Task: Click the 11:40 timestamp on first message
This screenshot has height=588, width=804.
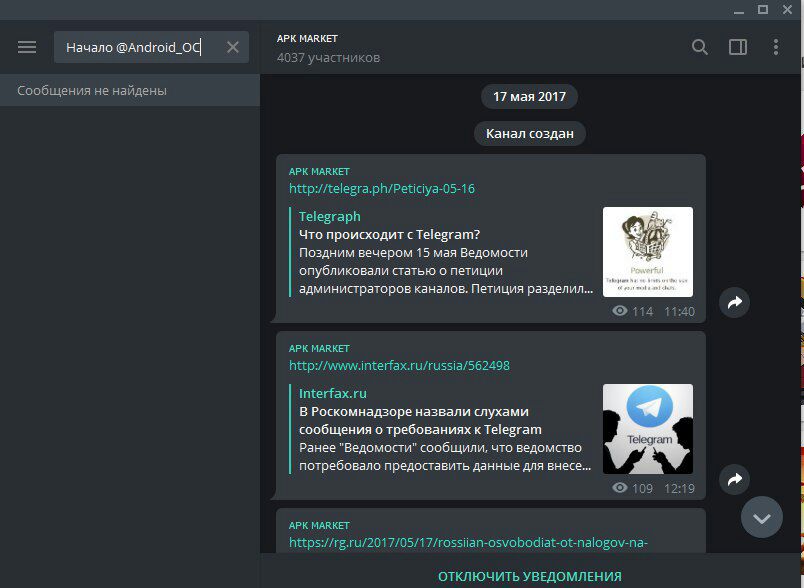Action: [679, 311]
